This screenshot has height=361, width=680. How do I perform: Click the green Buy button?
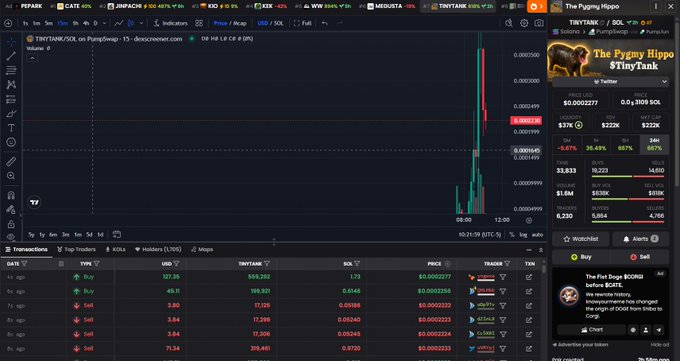[581, 257]
